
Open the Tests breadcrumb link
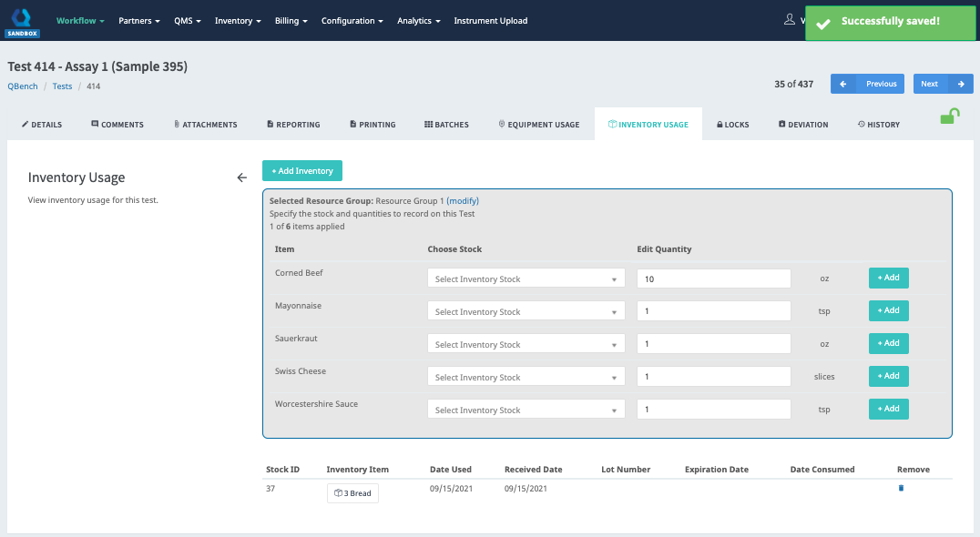click(x=62, y=86)
